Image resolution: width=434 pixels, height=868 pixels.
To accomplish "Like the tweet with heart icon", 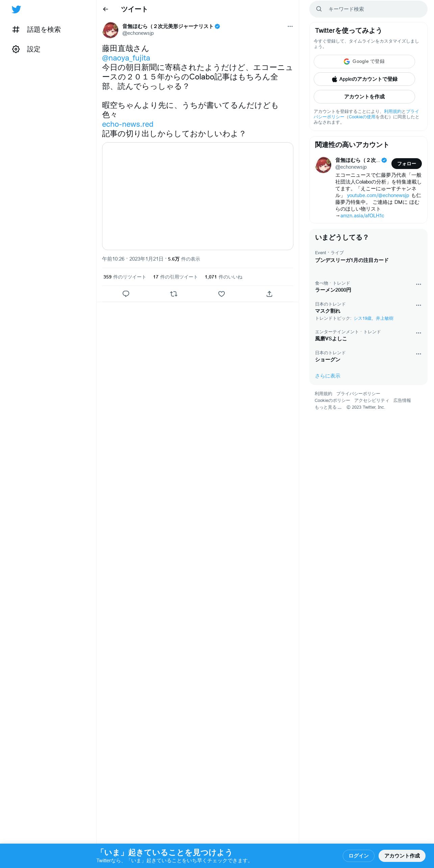I will coord(221,294).
